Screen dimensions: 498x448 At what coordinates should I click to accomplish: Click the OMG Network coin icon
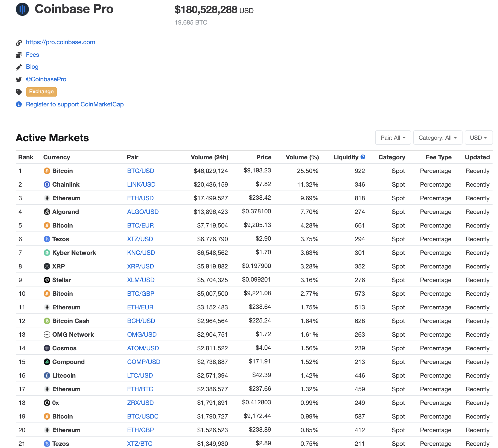point(47,334)
